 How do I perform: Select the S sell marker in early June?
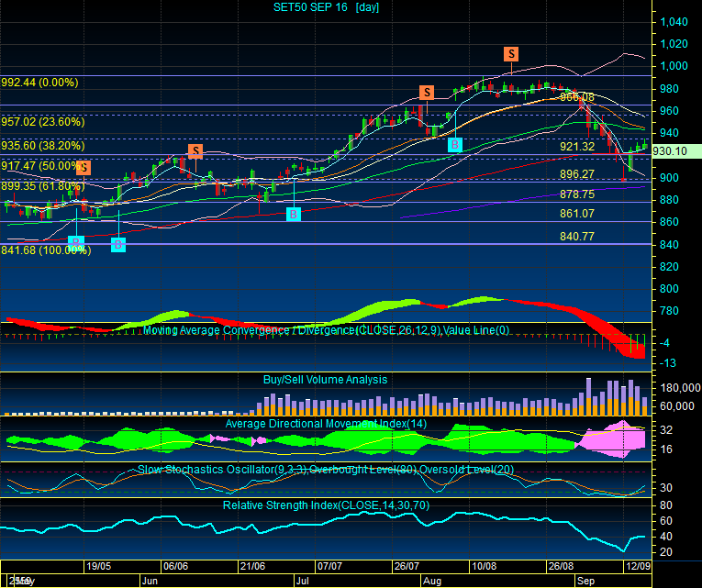(195, 151)
